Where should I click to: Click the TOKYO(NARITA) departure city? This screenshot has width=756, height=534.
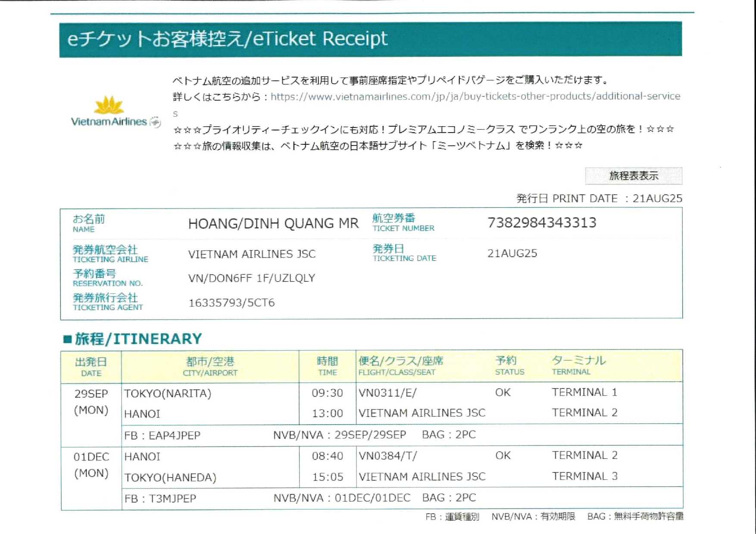tap(168, 394)
